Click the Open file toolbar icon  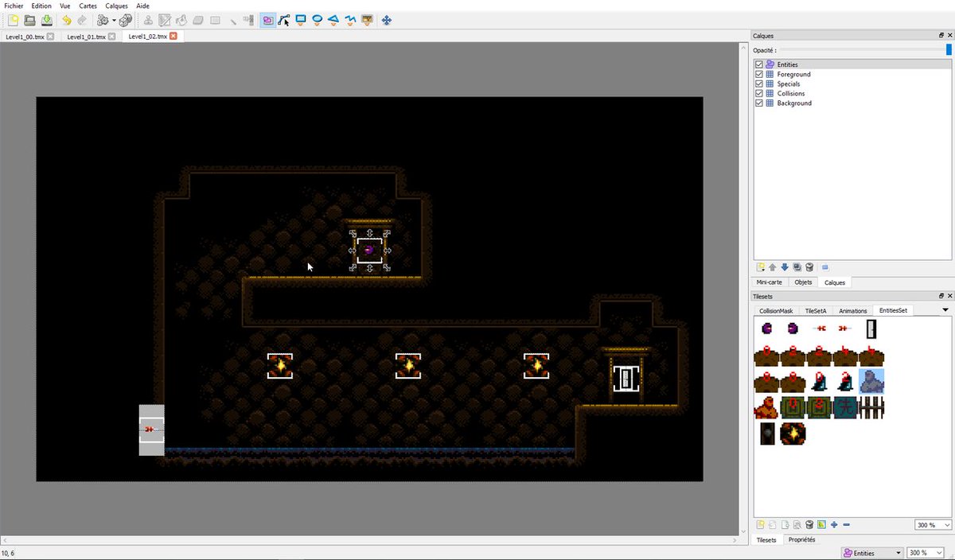coord(29,20)
